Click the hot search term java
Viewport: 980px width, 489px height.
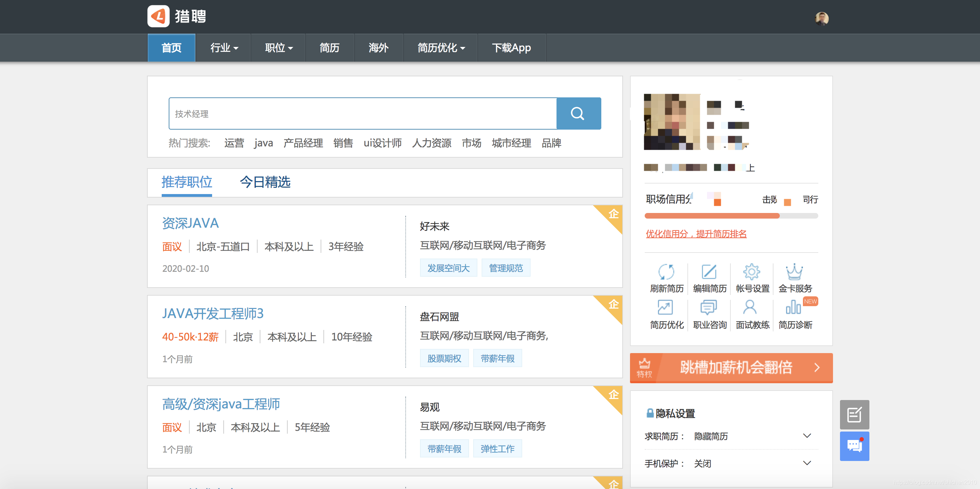[x=264, y=143]
